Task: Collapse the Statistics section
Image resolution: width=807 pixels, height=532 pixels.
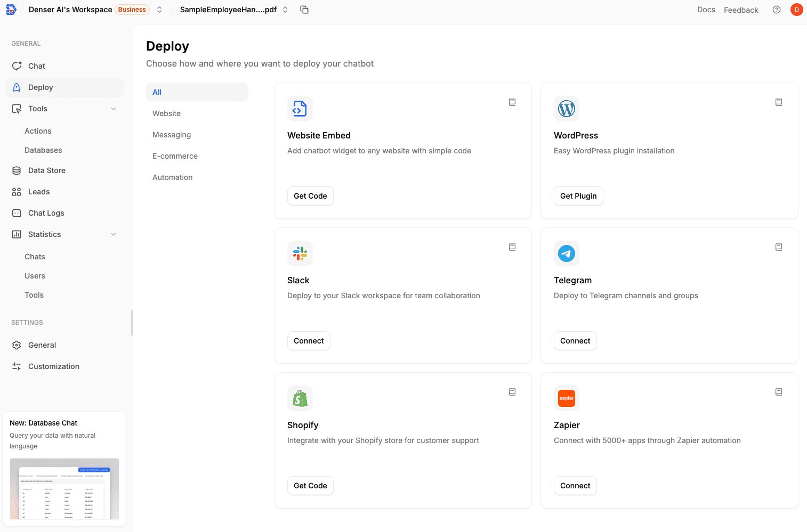Action: coord(114,234)
